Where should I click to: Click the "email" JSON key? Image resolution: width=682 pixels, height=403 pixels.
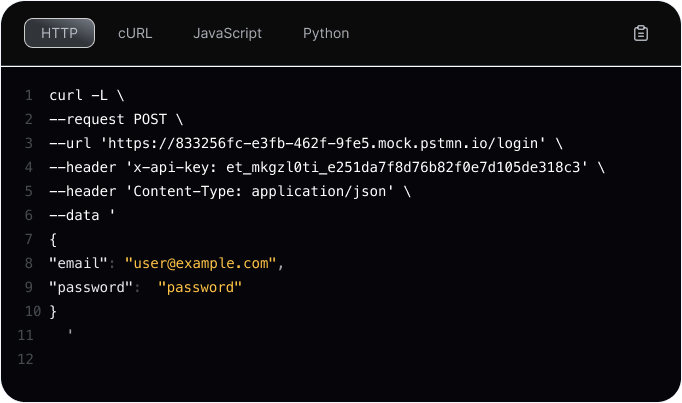(78, 264)
